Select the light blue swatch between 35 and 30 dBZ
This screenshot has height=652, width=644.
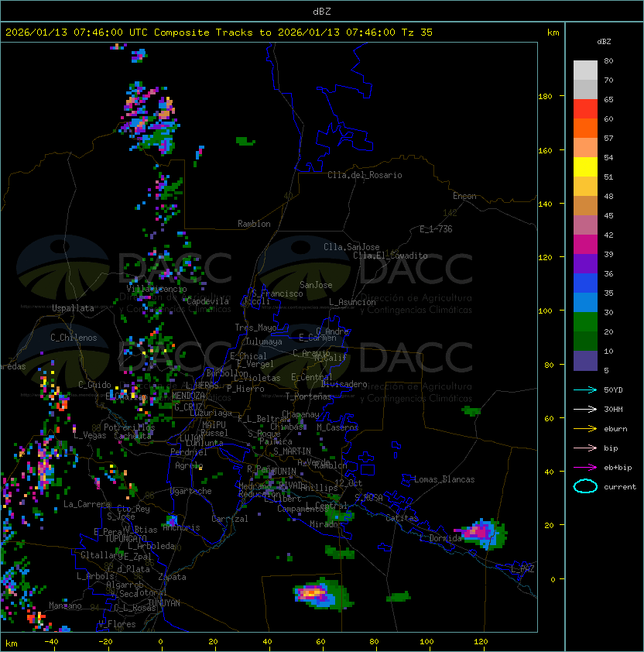pyautogui.click(x=585, y=302)
